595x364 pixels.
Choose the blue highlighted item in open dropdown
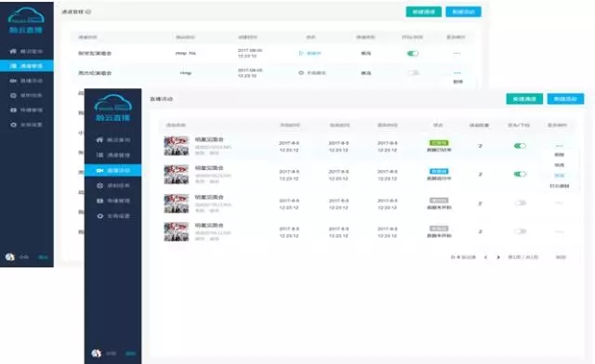[x=559, y=175]
